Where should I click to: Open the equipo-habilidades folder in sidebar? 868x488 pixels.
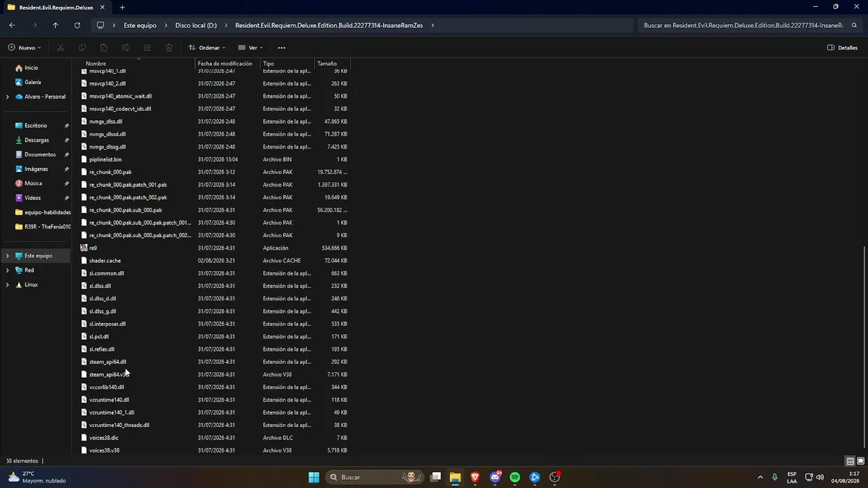coord(42,212)
